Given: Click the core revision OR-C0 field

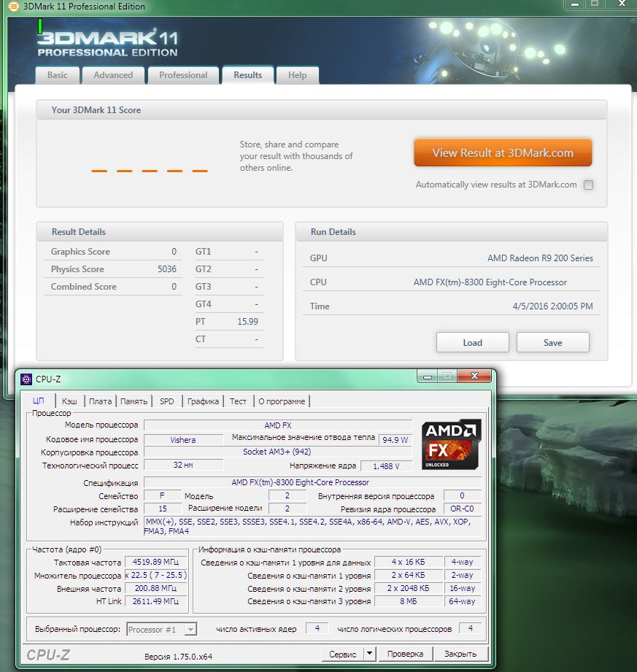Looking at the screenshot, I should click(462, 509).
